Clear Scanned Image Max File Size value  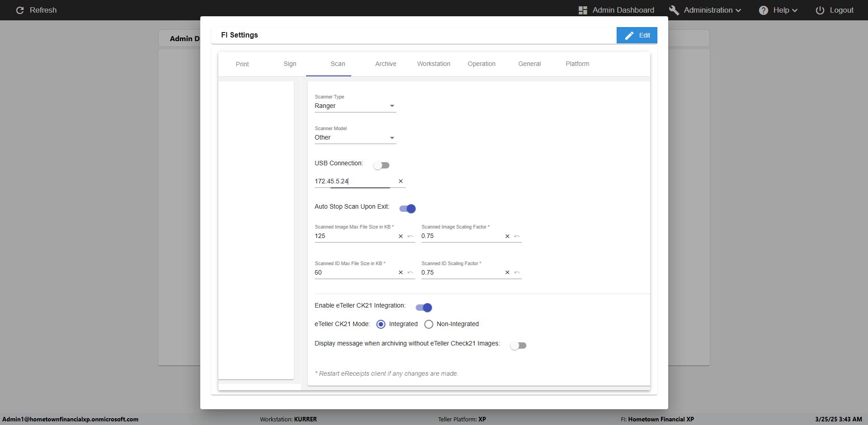401,236
